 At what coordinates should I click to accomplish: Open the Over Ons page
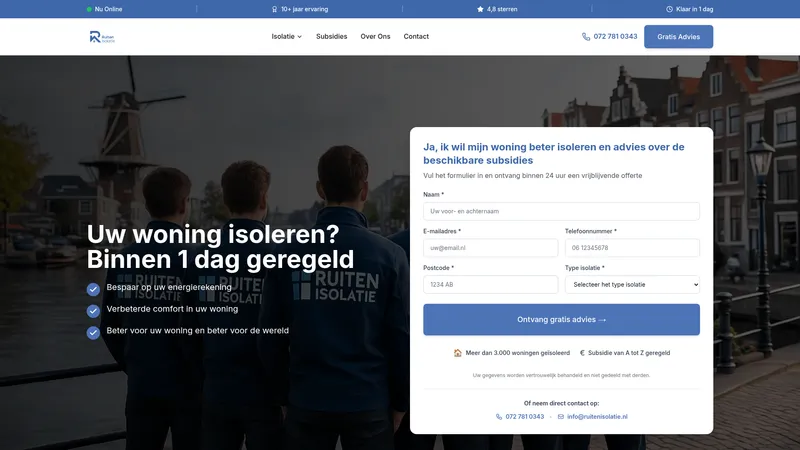click(375, 37)
